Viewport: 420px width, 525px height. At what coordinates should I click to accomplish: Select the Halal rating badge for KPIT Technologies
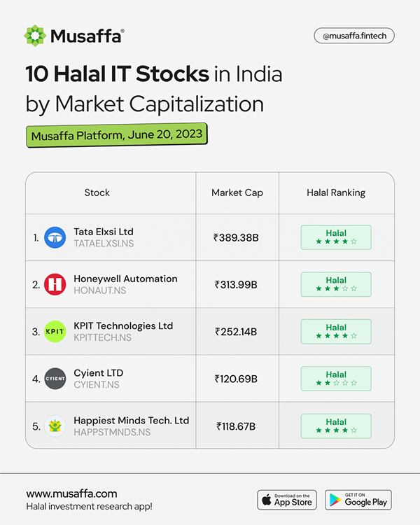[x=336, y=331]
